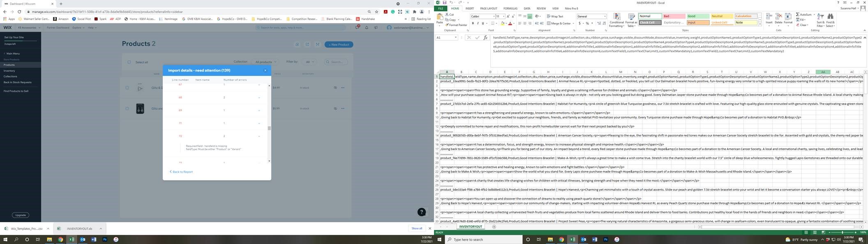Open the font name Calibri dropdown
868x244 pixels.
pos(494,16)
